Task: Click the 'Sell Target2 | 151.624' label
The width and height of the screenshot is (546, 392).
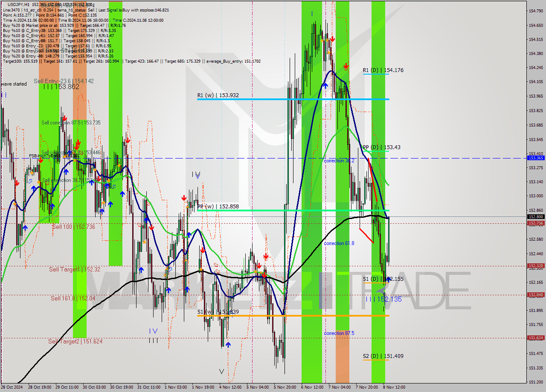Action: click(75, 341)
